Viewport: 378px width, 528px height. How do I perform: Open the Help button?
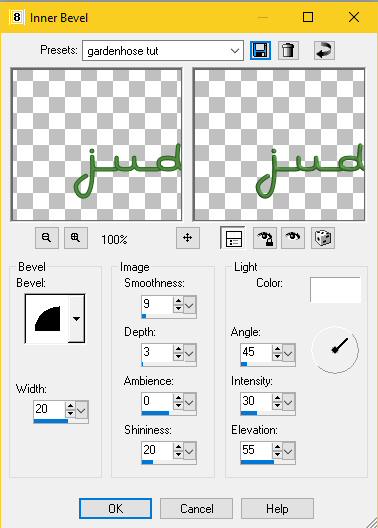(x=277, y=508)
